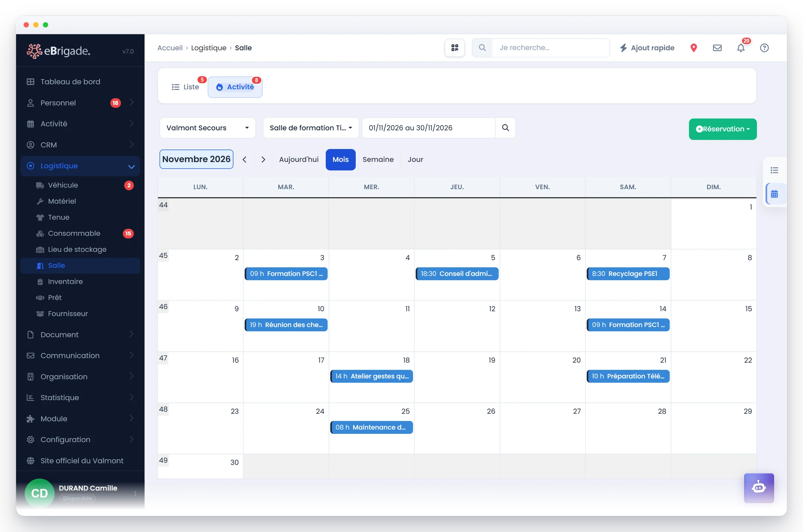Go to next month arrow
Viewport: 803px width, 532px height.
[263, 159]
